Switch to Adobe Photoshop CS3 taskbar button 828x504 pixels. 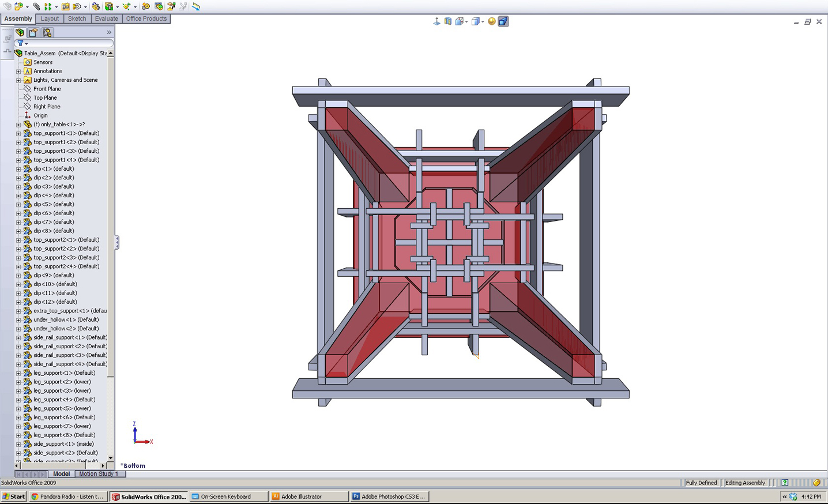pyautogui.click(x=389, y=497)
